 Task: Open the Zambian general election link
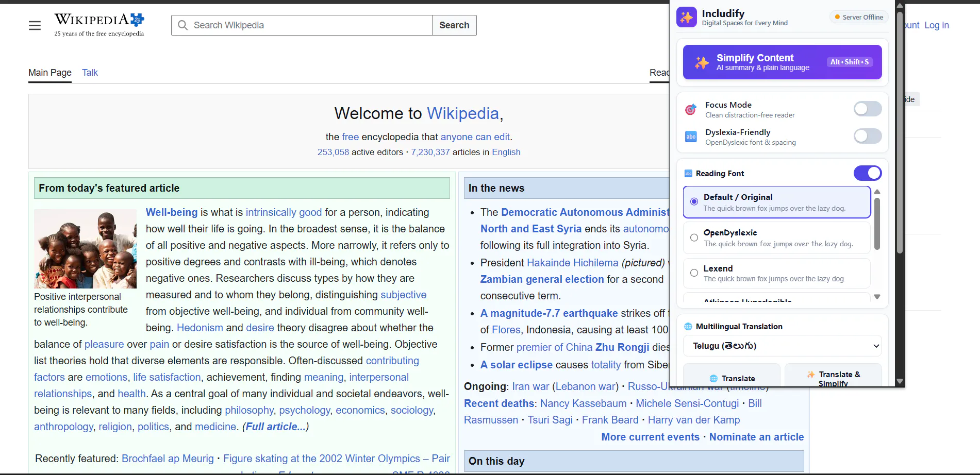pos(542,279)
